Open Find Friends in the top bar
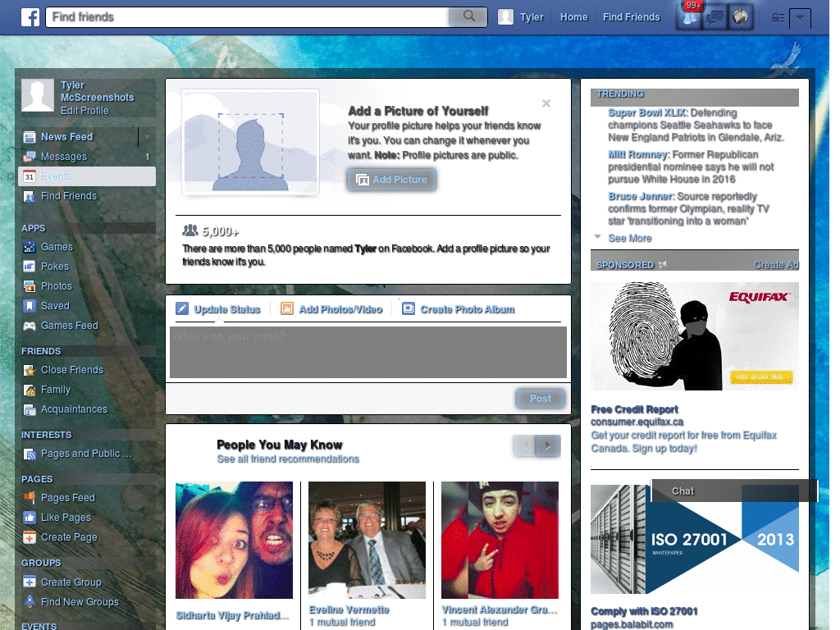Image resolution: width=840 pixels, height=630 pixels. pyautogui.click(x=631, y=17)
